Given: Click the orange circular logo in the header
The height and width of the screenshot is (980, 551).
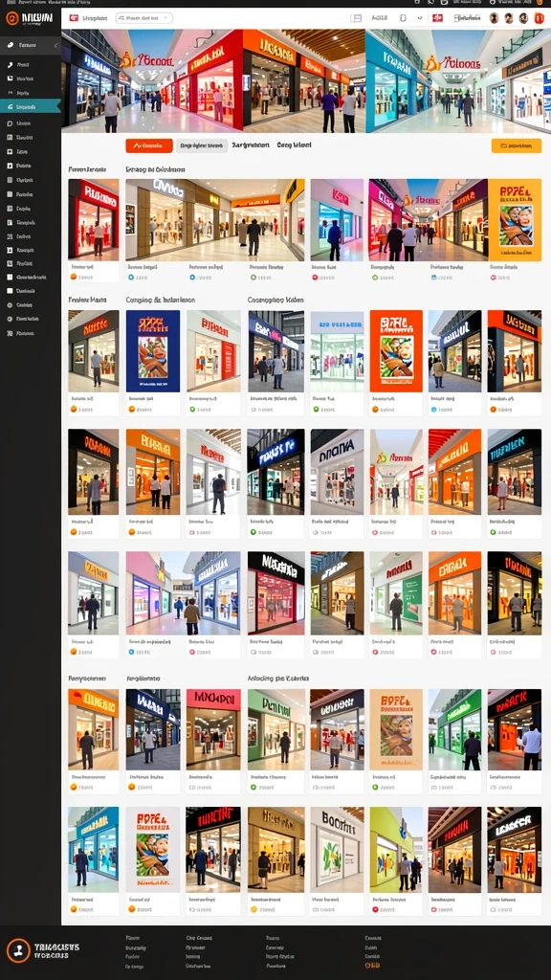Looking at the screenshot, I should pyautogui.click(x=11, y=18).
